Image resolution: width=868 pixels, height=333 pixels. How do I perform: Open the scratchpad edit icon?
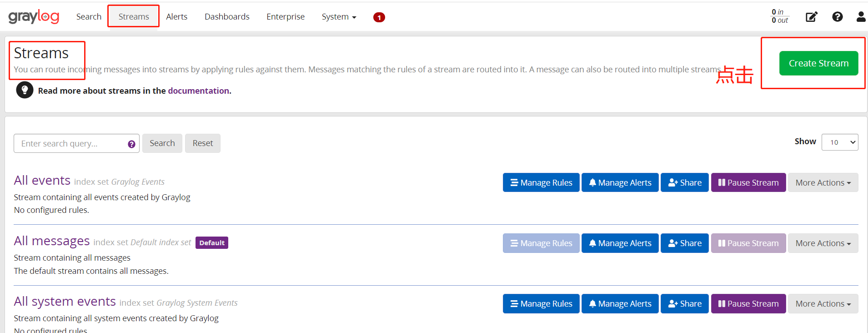click(812, 17)
